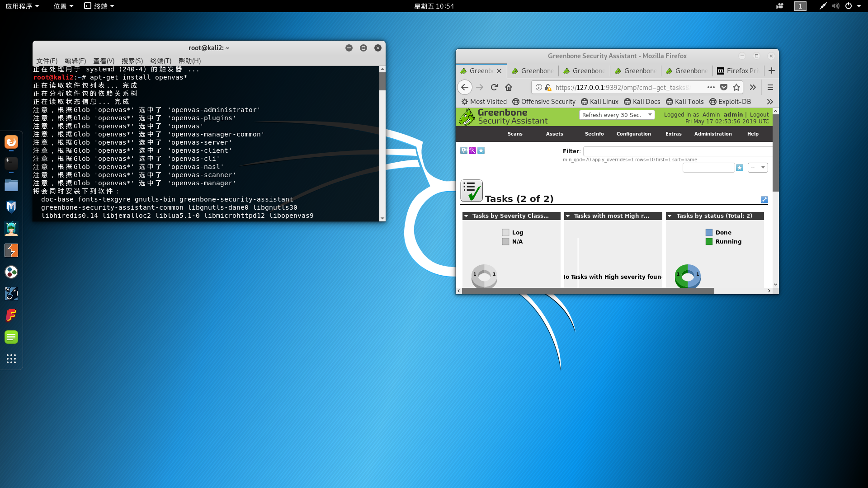The image size is (868, 488).
Task: Click the Greenbone lizard logo
Action: (466, 117)
